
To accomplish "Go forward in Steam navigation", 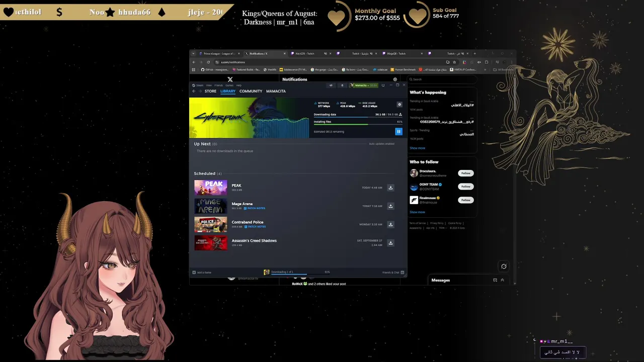I will click(200, 91).
